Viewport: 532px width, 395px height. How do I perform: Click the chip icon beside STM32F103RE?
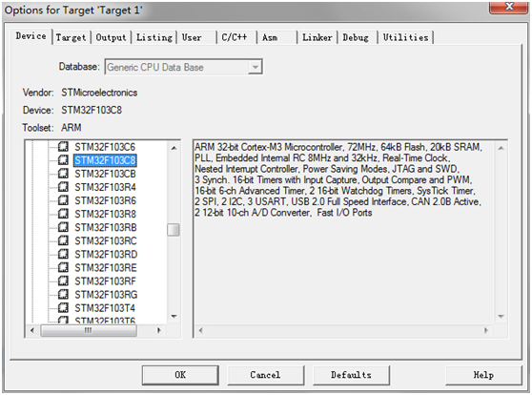pos(63,267)
